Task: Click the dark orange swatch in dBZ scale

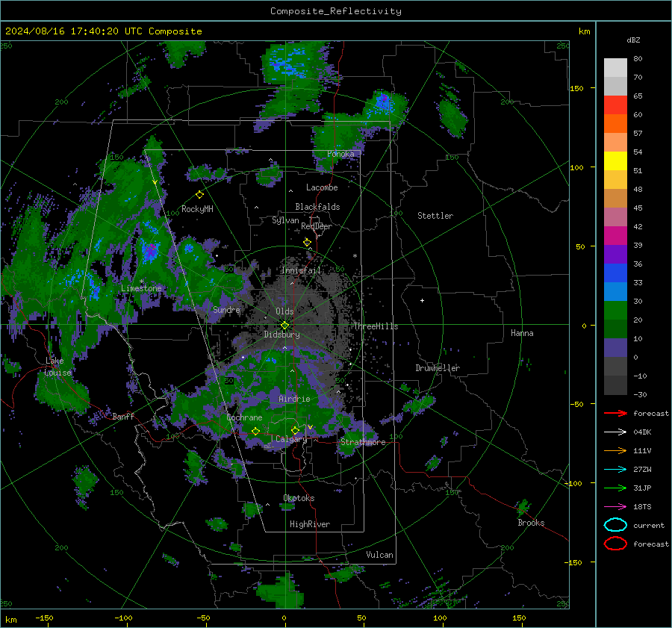Action: pyautogui.click(x=615, y=123)
